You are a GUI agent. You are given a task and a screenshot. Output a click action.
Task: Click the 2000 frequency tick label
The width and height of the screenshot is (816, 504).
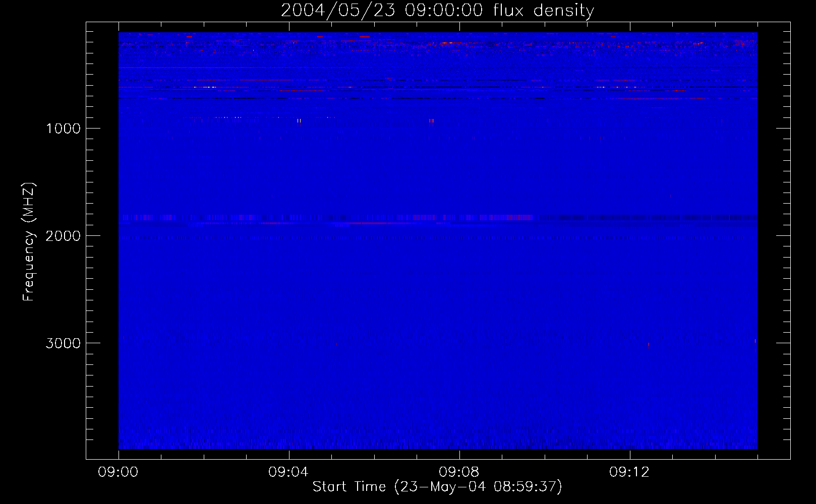click(63, 236)
